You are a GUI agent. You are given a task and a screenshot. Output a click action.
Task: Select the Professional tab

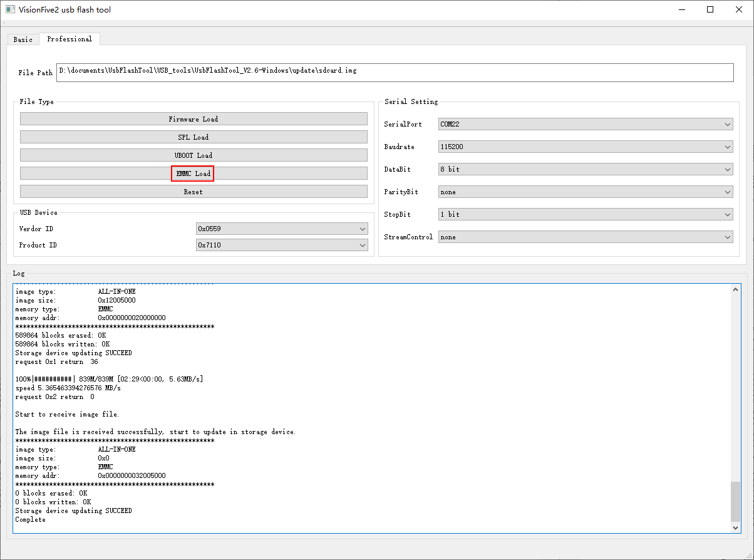[70, 39]
